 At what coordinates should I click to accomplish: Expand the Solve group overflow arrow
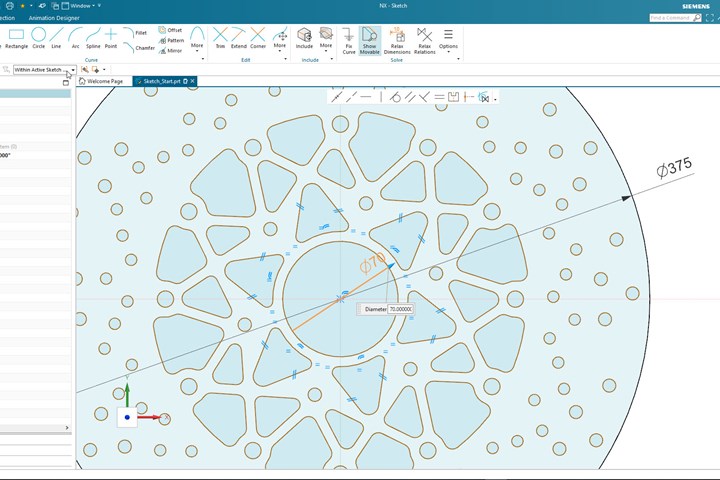458,59
